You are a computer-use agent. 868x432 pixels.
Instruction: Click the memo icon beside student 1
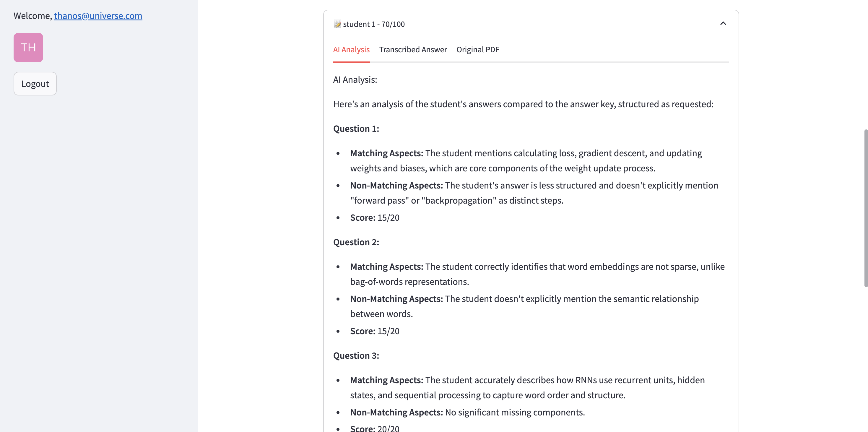point(337,24)
